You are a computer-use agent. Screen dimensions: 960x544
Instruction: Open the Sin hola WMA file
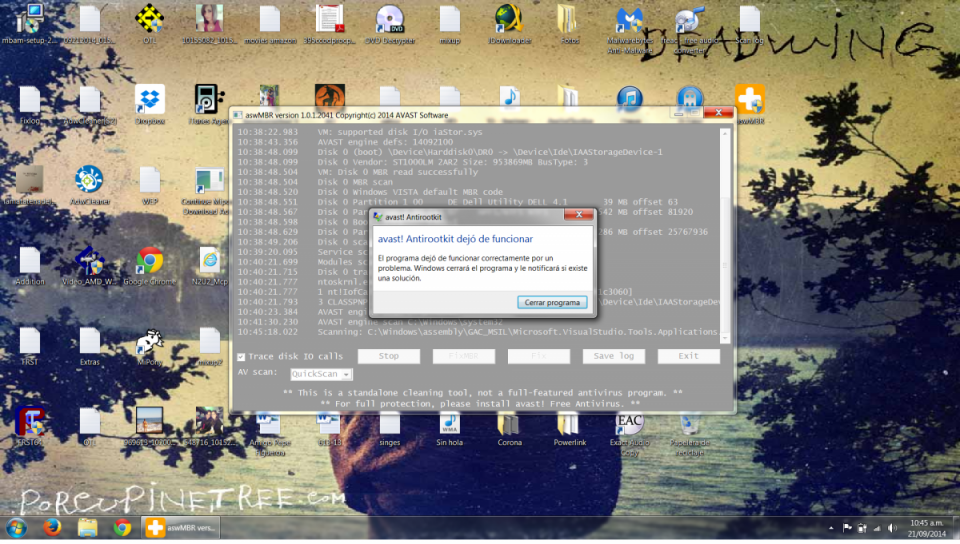(x=450, y=428)
